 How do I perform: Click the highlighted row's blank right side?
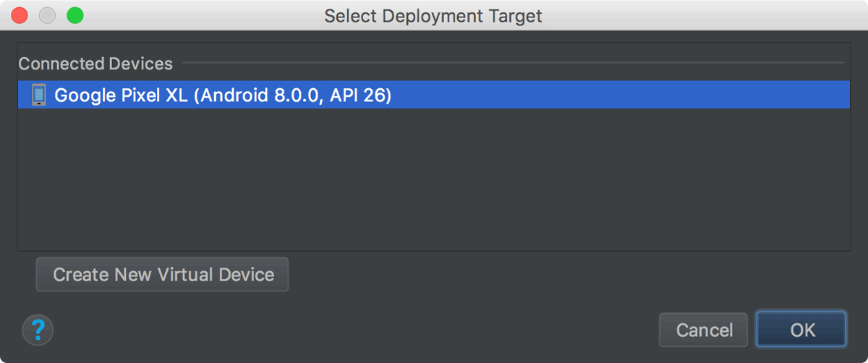click(621, 95)
